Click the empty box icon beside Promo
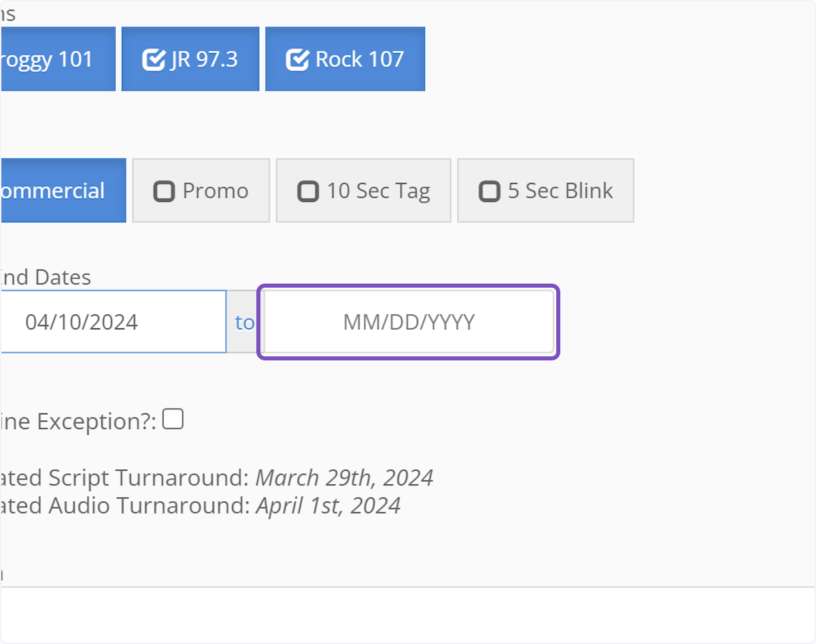Viewport: 816px width, 644px height. (x=164, y=192)
